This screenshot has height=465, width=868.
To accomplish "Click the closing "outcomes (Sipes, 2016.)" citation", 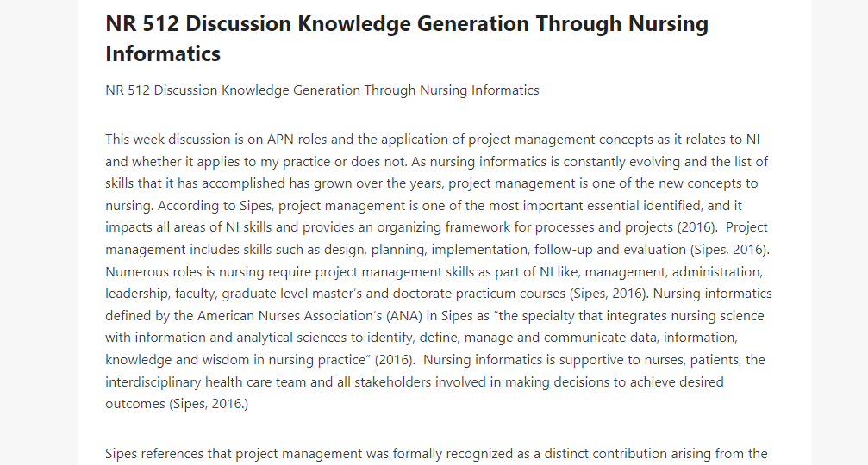I will 177,404.
